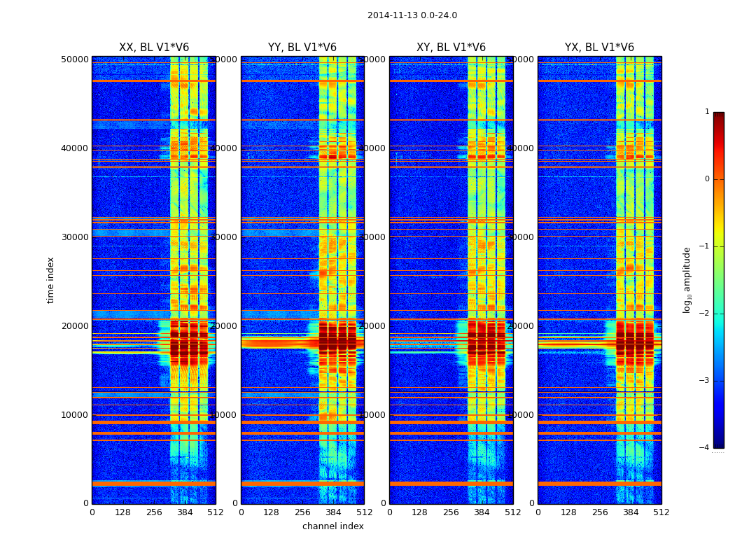
Task: Click the colorbar tick label 1
Action: [707, 111]
